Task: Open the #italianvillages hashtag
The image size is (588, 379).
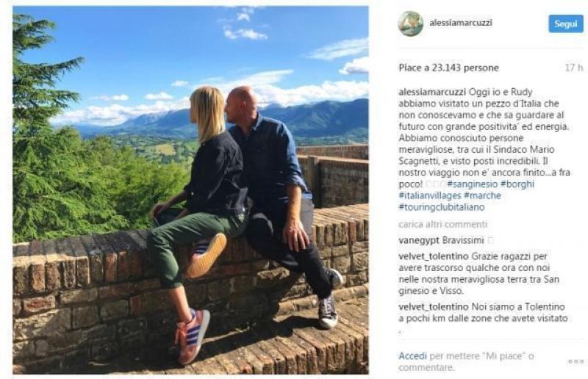Action: point(430,195)
